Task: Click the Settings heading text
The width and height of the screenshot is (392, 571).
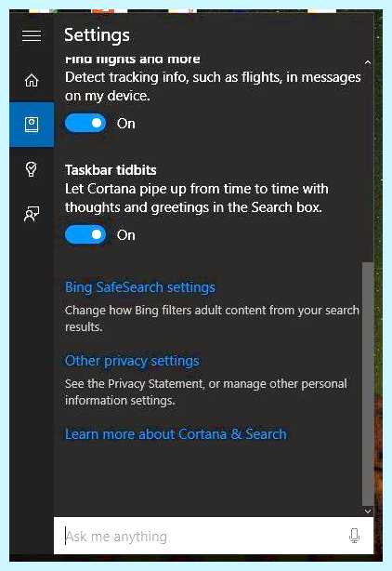Action: coord(97,35)
